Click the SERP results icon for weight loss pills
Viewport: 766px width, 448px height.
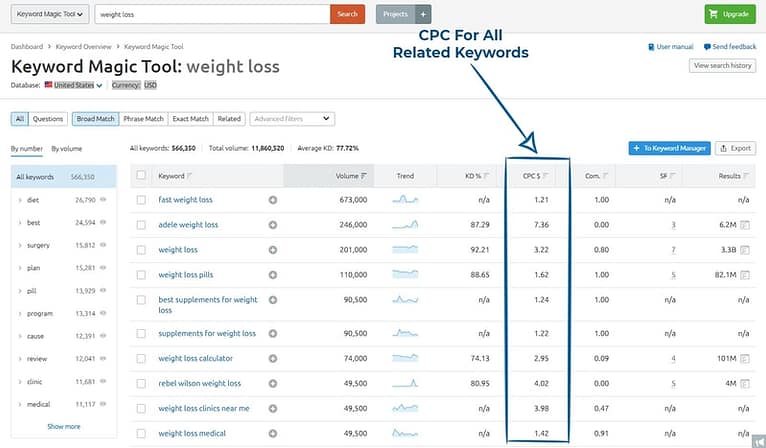click(745, 274)
